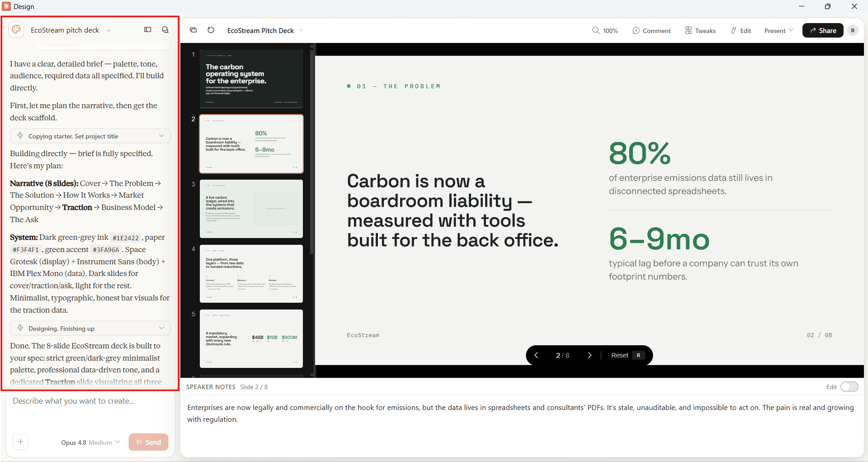This screenshot has height=462, width=868.
Task: Click the refresh reload icon
Action: click(211, 30)
